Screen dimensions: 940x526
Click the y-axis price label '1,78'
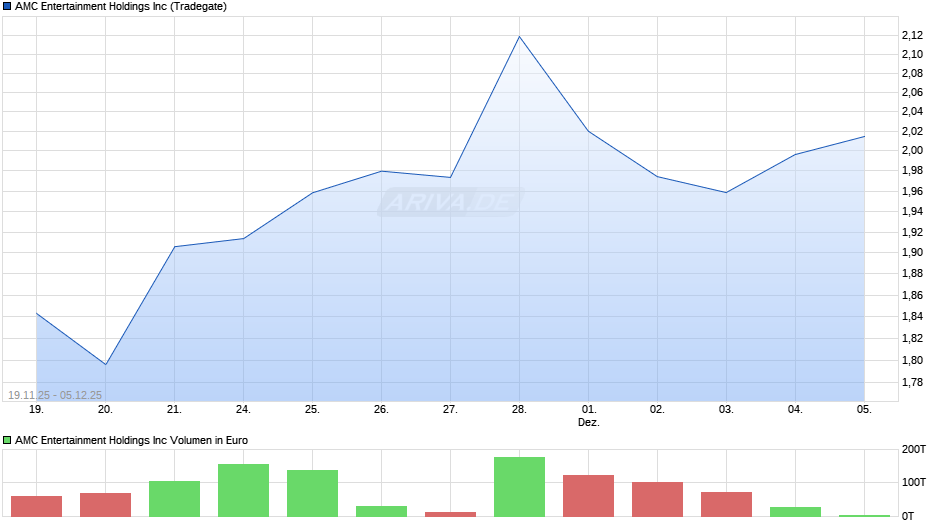(x=912, y=383)
